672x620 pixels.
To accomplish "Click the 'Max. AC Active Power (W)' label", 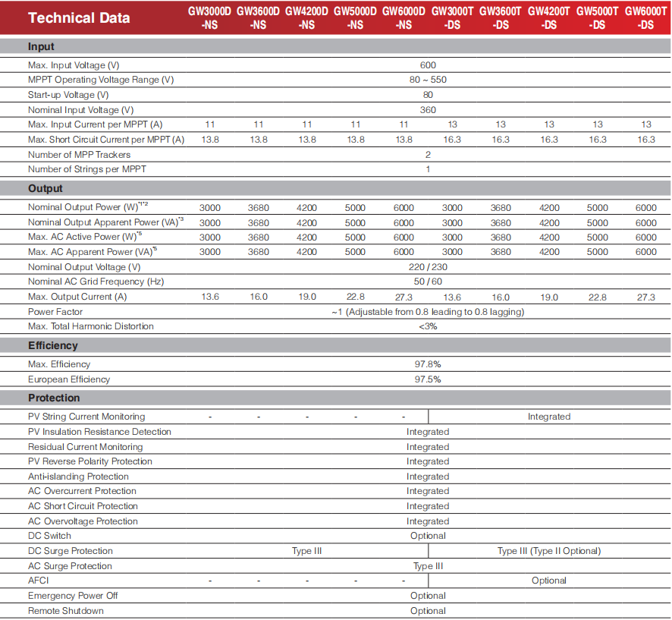I will 85,236.
